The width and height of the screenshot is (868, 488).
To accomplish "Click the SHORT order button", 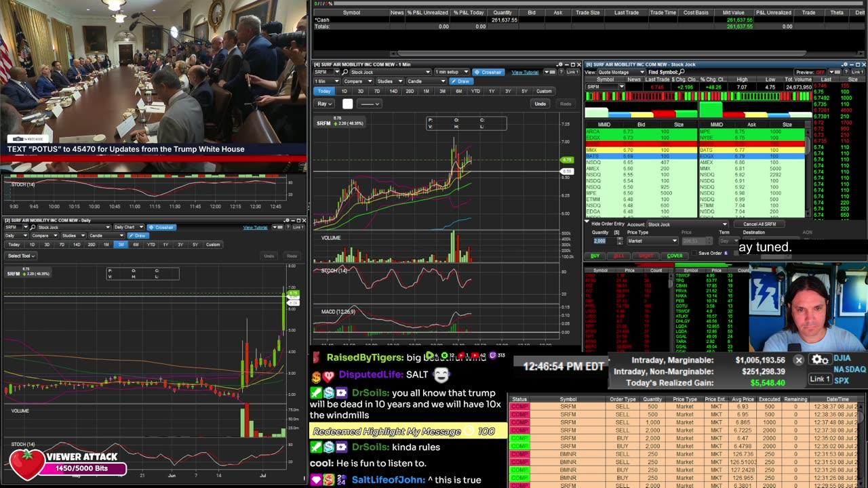I will [646, 256].
